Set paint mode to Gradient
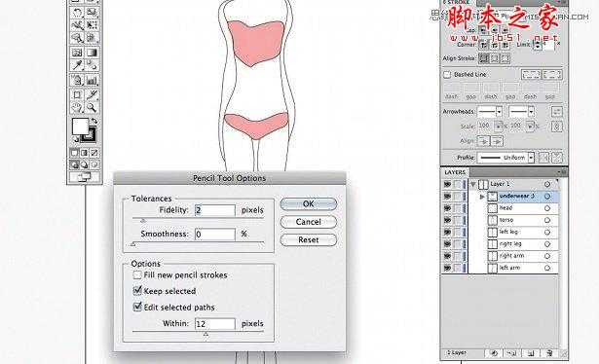The height and width of the screenshot is (364, 599). (x=85, y=153)
